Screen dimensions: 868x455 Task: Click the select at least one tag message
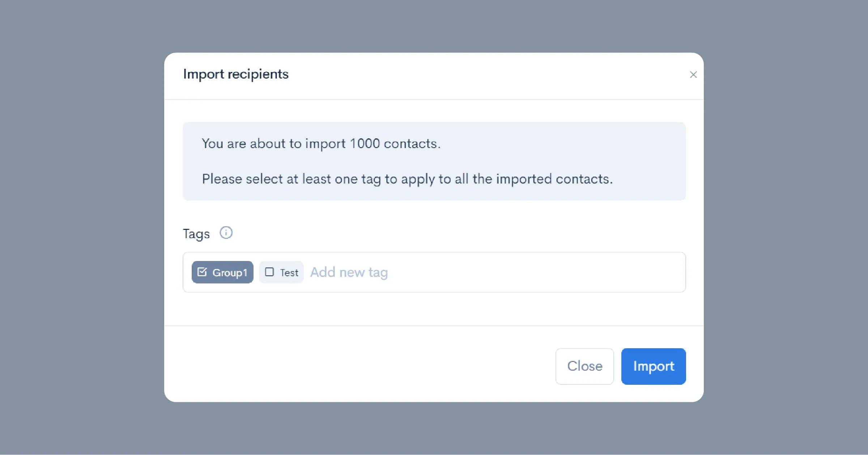[x=407, y=179]
